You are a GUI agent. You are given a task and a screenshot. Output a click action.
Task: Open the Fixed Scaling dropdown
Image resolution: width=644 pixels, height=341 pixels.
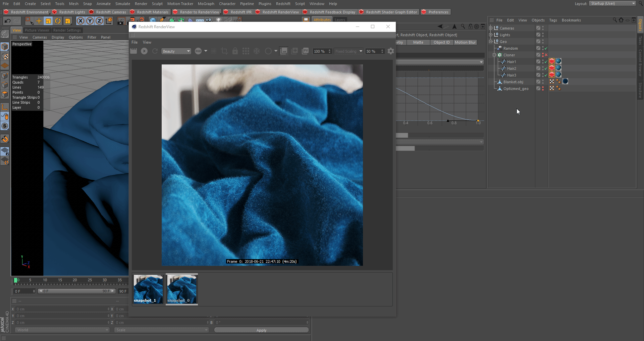tap(349, 51)
